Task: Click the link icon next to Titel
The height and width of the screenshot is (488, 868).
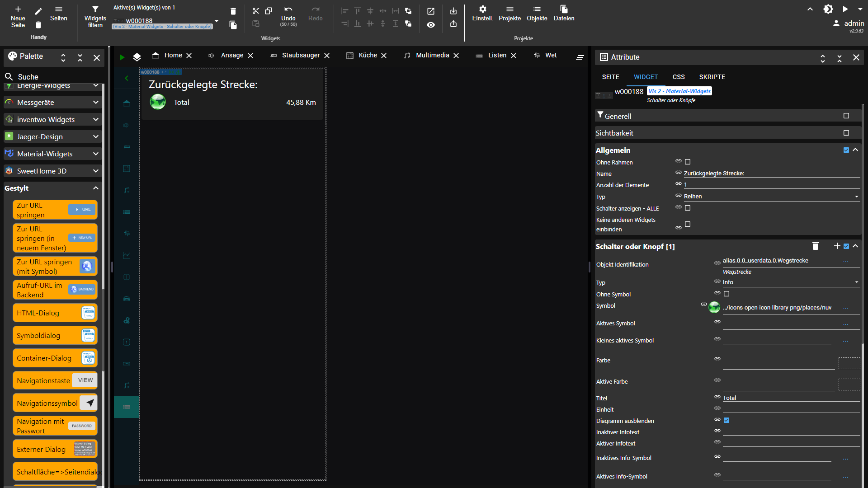Action: click(x=717, y=397)
